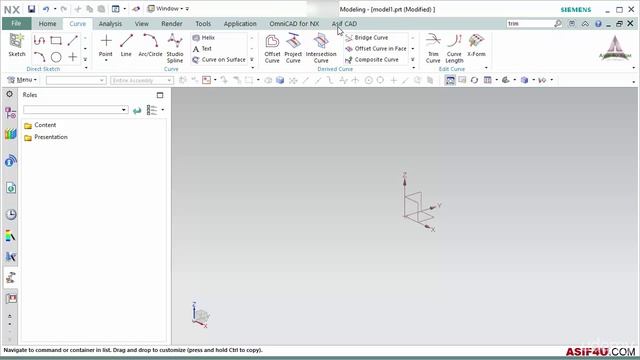Select the Profile sketch curve tool
This screenshot has width=640, height=360.
click(x=39, y=40)
